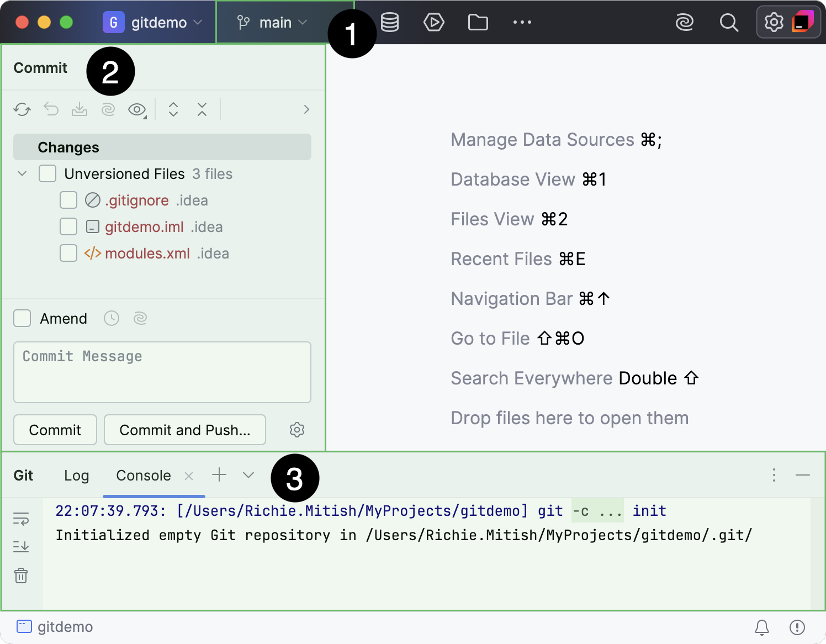The height and width of the screenshot is (644, 826).
Task: Click inside the Commit Message field
Action: (x=162, y=372)
